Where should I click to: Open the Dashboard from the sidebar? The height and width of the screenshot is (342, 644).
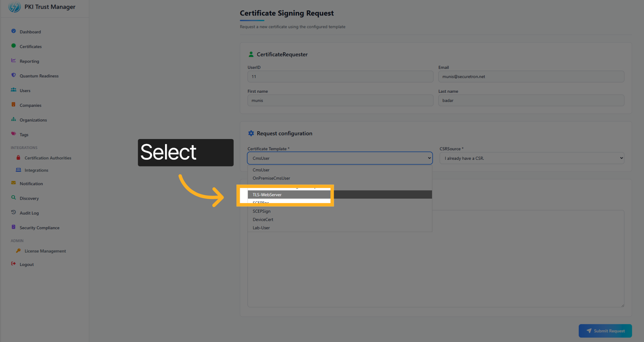point(30,31)
